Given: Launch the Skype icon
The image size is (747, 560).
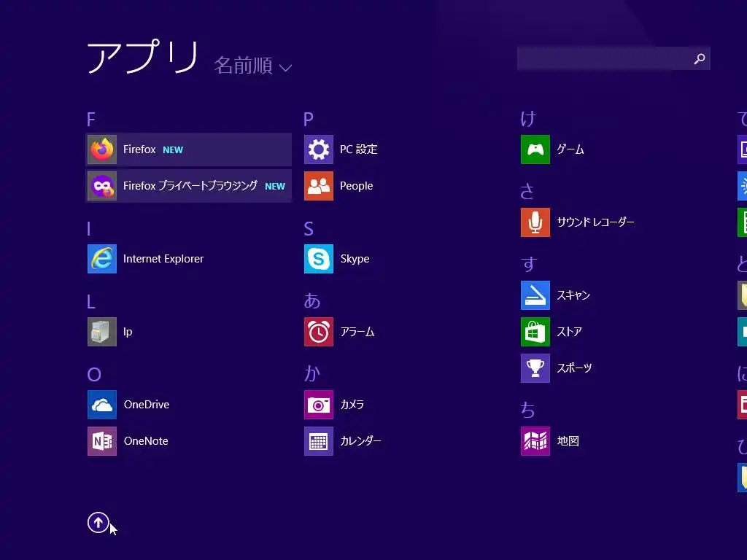Looking at the screenshot, I should [x=319, y=259].
